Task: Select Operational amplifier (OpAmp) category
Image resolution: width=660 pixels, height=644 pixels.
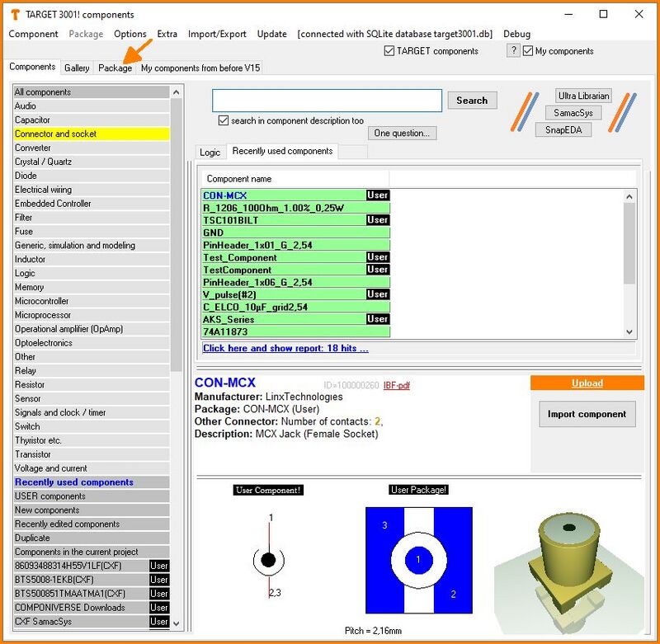Action: [92, 329]
